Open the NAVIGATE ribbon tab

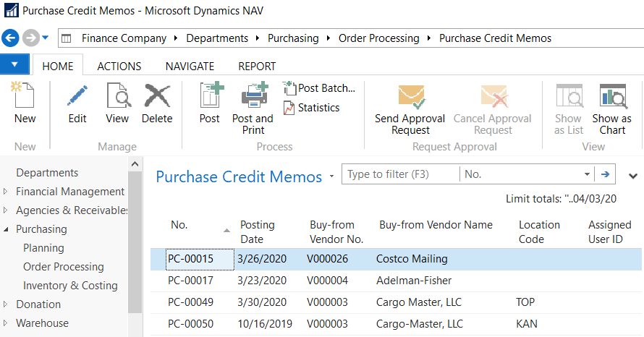(x=190, y=67)
